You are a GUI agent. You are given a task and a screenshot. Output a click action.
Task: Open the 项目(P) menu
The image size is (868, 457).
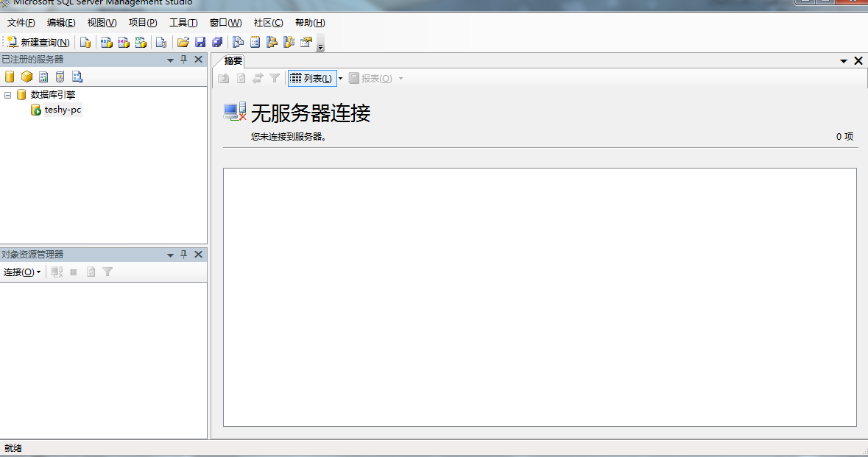tap(143, 23)
